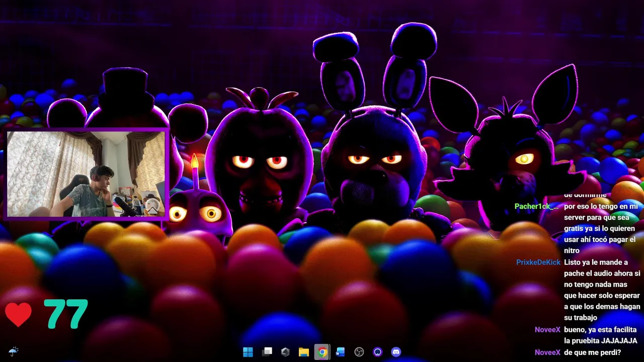Click the umbrella weather icon
The width and height of the screenshot is (644, 362).
(x=14, y=351)
